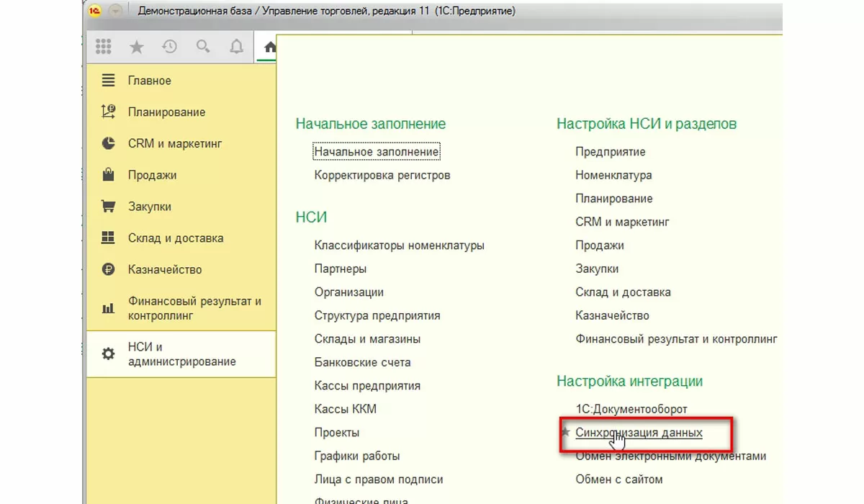
Task: Open the Казначейство section
Action: [x=181, y=270]
